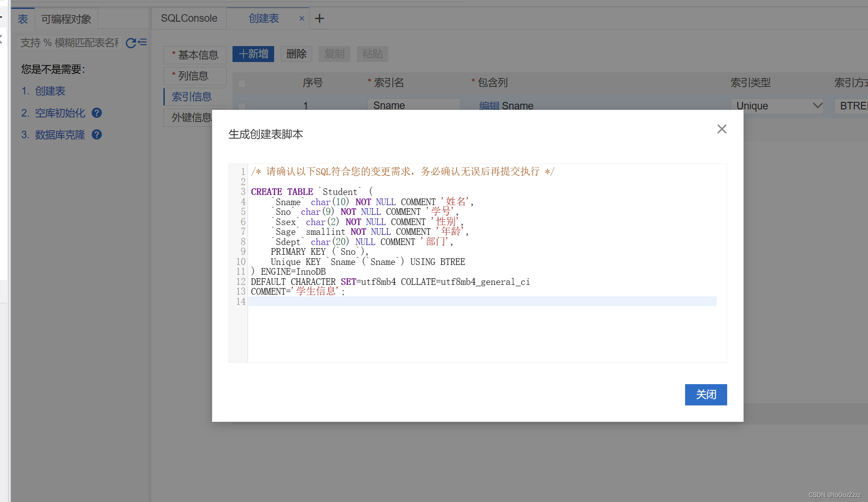Click line 14 in SQL editor
This screenshot has width=868, height=502.
coord(482,302)
